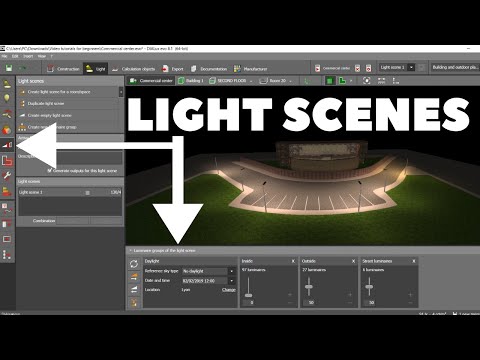Adjust the Street luminaires dimming slider
480x360 pixels.
pyautogui.click(x=369, y=287)
